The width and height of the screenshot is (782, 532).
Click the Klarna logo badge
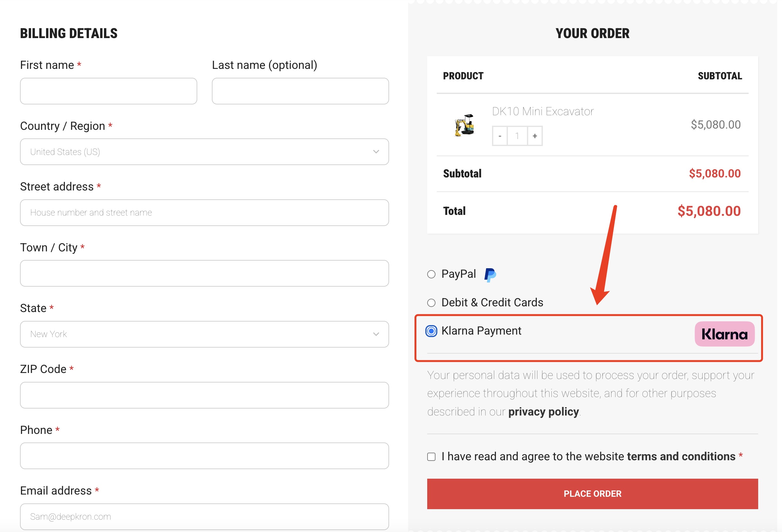[x=724, y=334]
